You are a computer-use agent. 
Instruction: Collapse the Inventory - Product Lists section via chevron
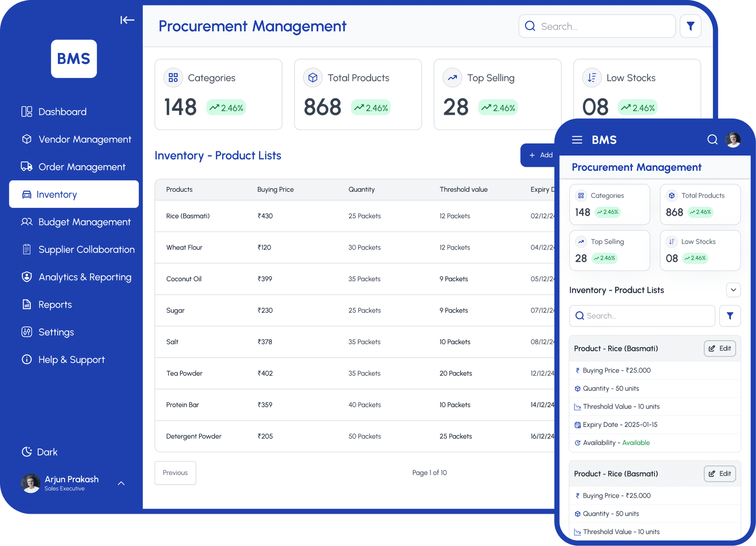(x=733, y=290)
